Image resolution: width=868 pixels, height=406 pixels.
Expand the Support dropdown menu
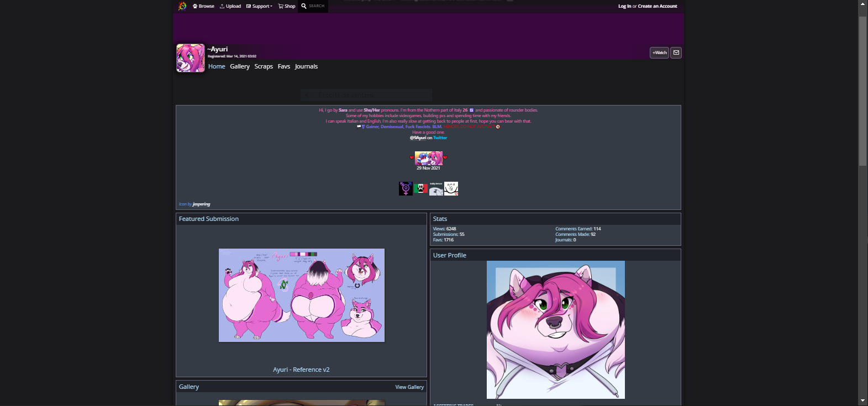[259, 6]
